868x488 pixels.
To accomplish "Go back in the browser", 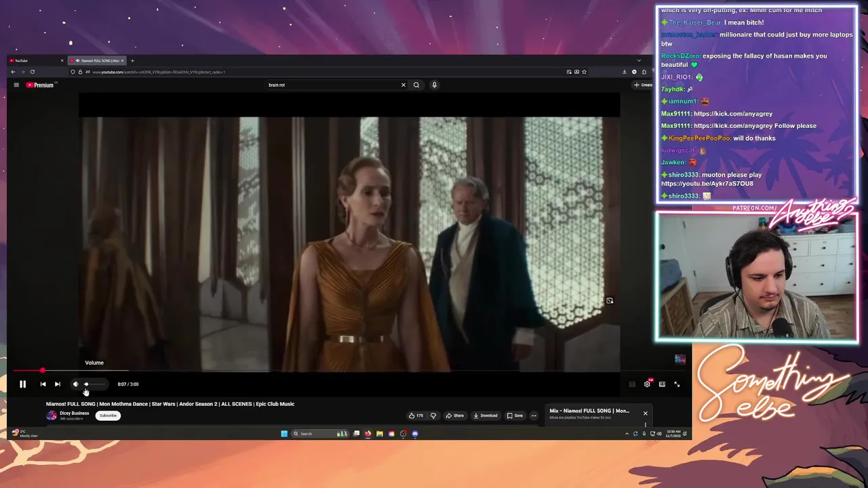I will [x=13, y=72].
